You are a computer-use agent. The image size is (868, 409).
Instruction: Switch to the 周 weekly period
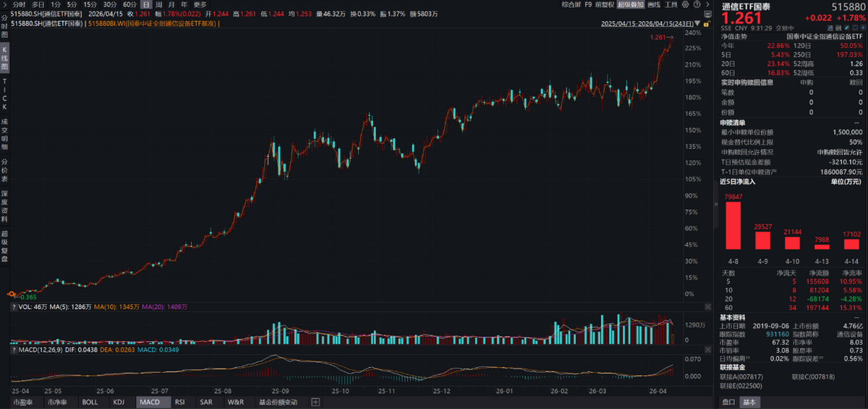[x=158, y=4]
